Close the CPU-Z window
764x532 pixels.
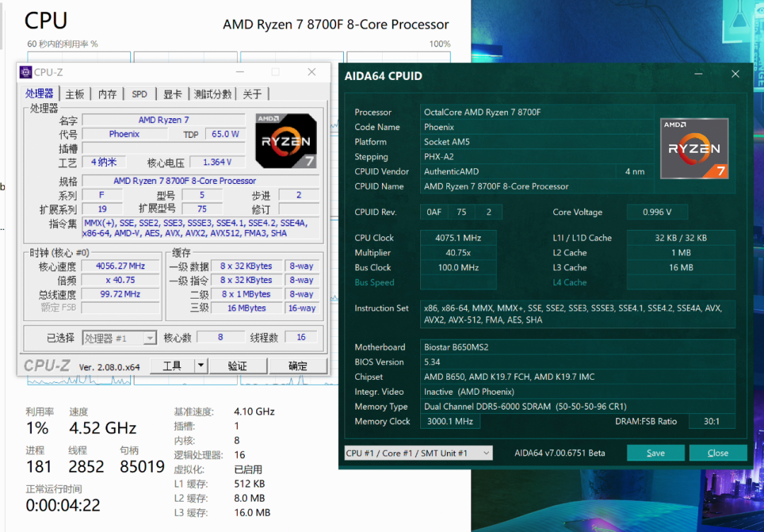coord(312,72)
